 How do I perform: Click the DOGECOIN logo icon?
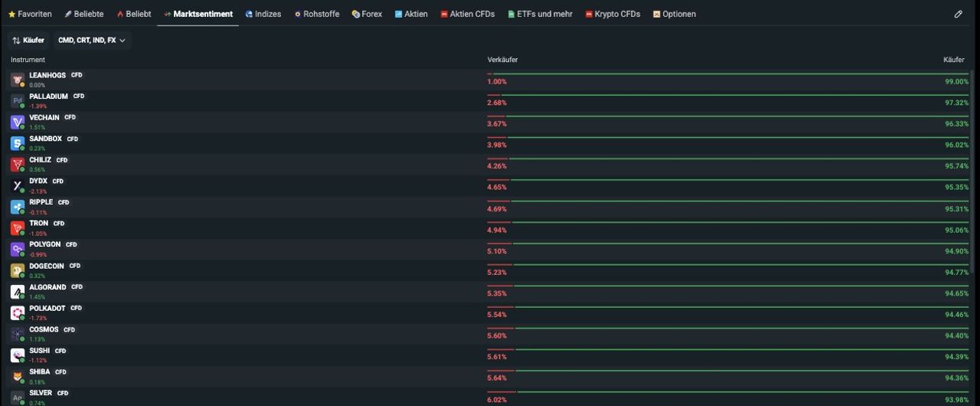point(18,270)
